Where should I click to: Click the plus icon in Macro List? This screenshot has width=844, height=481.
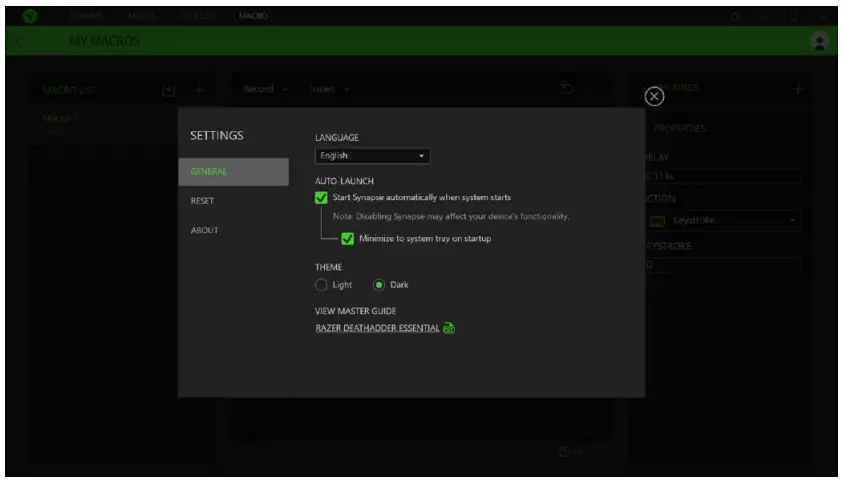tap(200, 90)
